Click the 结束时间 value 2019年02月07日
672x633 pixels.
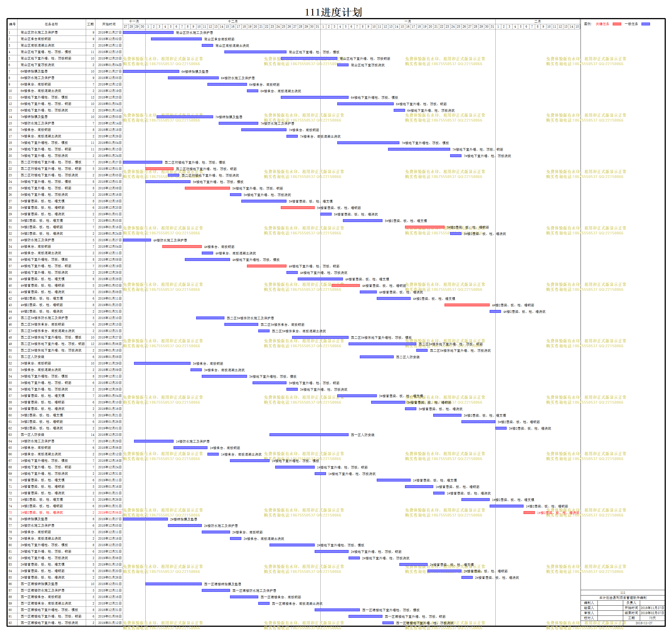pyautogui.click(x=653, y=613)
